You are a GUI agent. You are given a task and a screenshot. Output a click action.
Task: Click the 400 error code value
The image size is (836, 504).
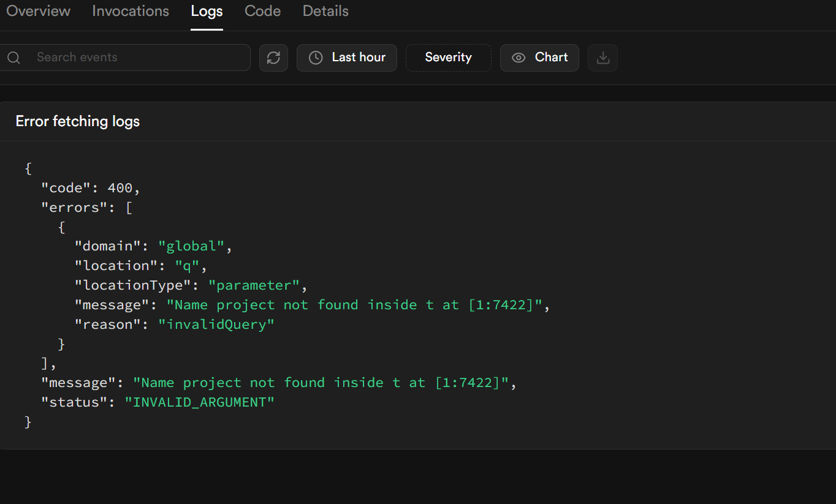click(120, 187)
